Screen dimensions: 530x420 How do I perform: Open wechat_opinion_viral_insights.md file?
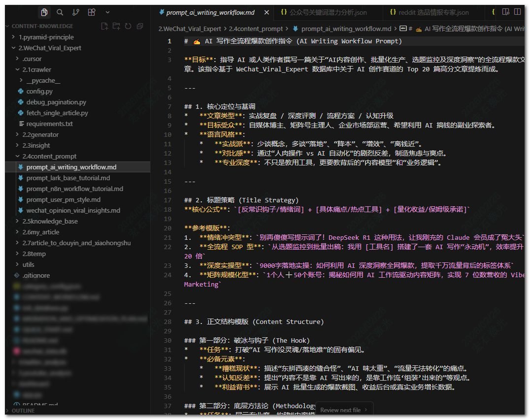pos(73,210)
